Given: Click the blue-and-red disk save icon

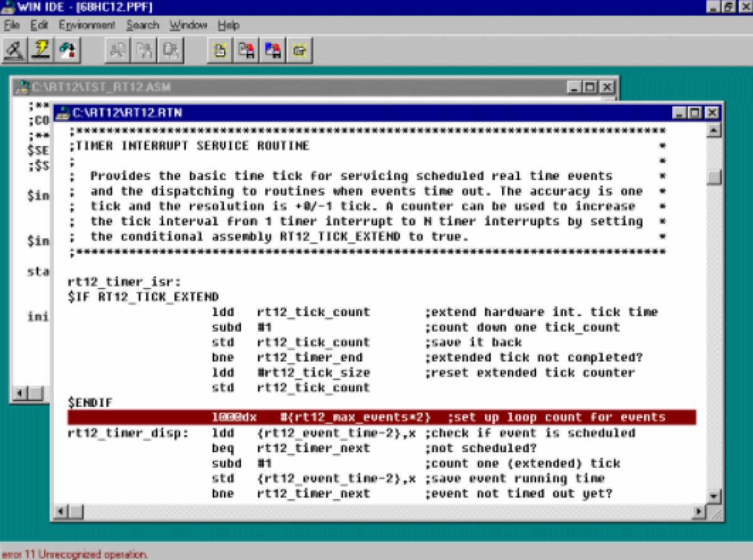Looking at the screenshot, I should point(273,50).
